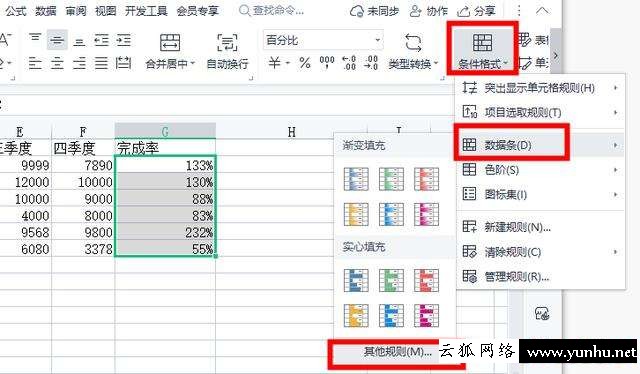
Task: Align text right horizontally
Action: 79,63
